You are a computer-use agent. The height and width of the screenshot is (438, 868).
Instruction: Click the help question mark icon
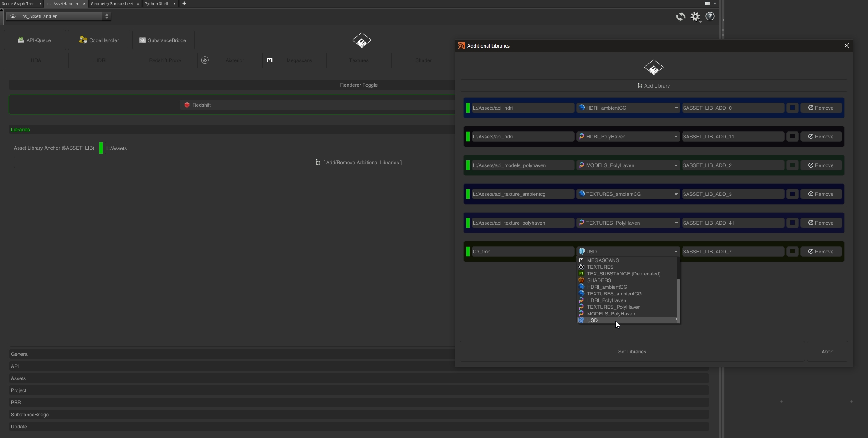[x=710, y=16]
